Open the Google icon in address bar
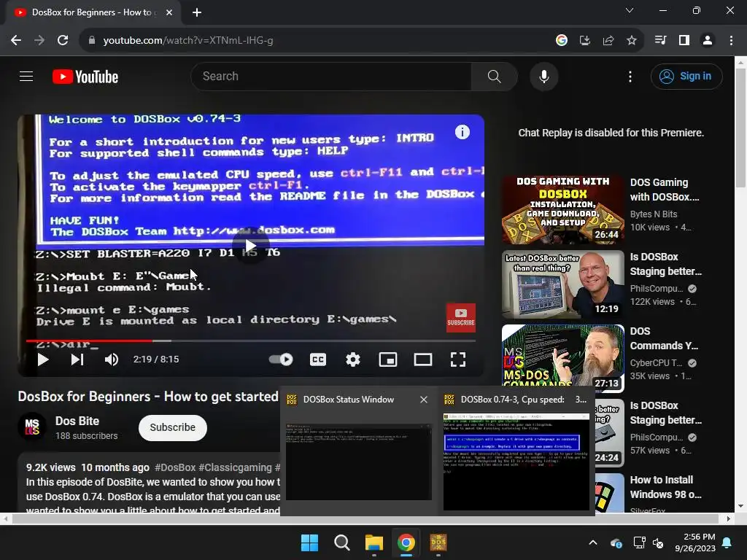This screenshot has width=747, height=560. click(x=562, y=41)
